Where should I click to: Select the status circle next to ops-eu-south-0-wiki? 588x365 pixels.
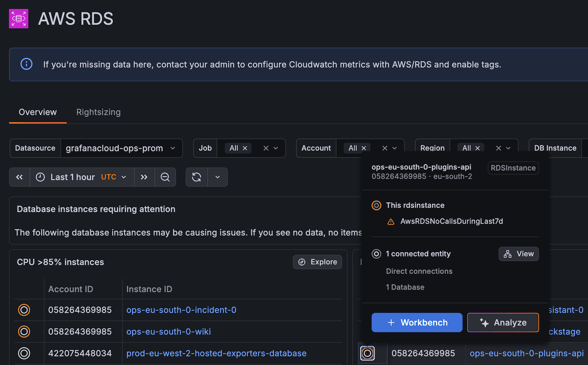(x=24, y=332)
